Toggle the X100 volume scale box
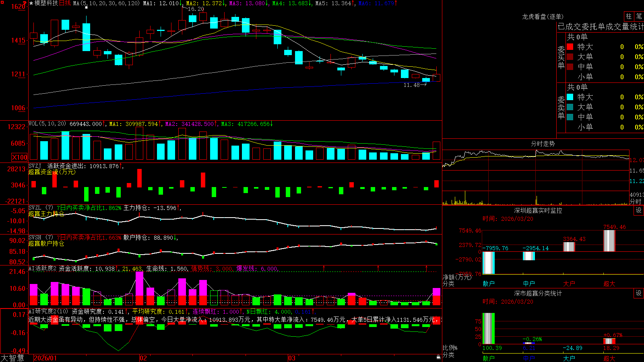This screenshot has height=362, width=644. coord(19,157)
